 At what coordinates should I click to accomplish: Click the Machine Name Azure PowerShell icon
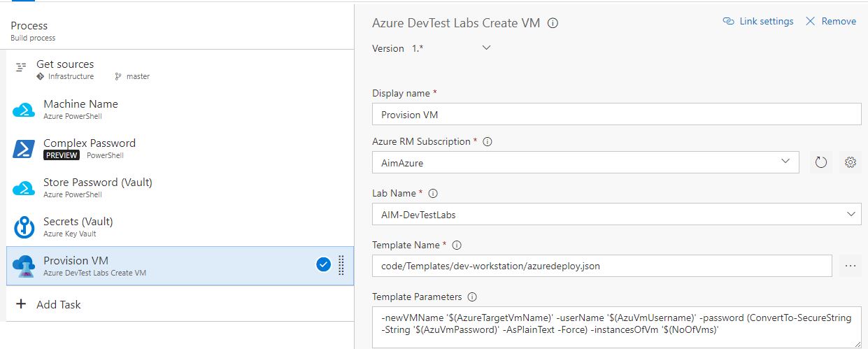click(24, 110)
